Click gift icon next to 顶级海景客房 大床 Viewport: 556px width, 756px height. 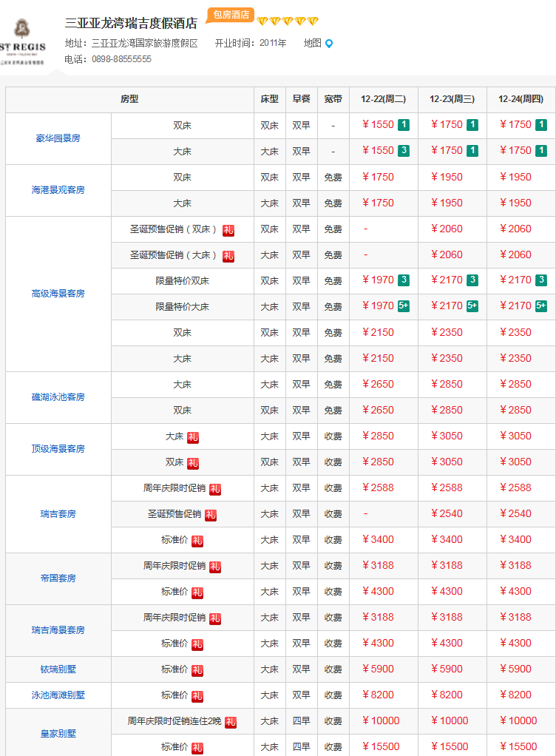click(x=193, y=437)
